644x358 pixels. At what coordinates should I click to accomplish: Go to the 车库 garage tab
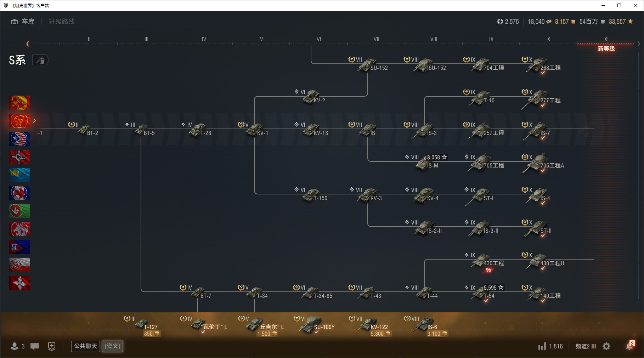coord(23,22)
